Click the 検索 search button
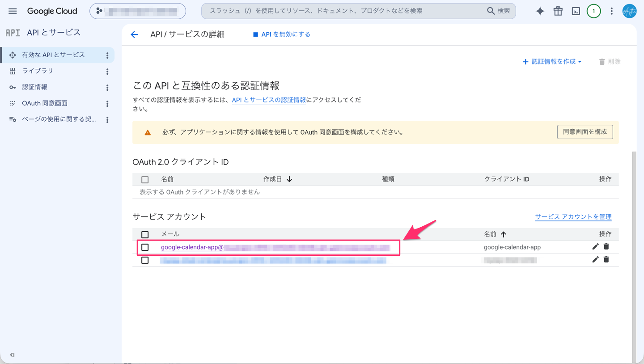Viewport: 644px width, 364px height. pyautogui.click(x=498, y=11)
